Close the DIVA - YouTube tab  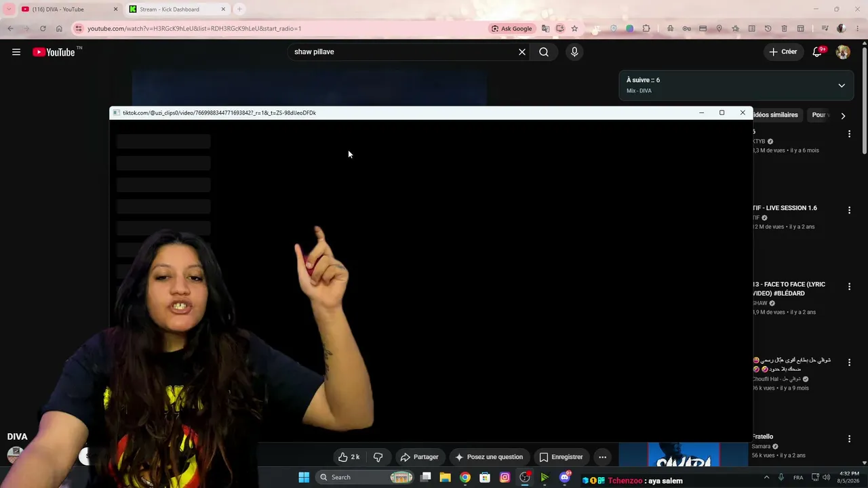tap(115, 9)
